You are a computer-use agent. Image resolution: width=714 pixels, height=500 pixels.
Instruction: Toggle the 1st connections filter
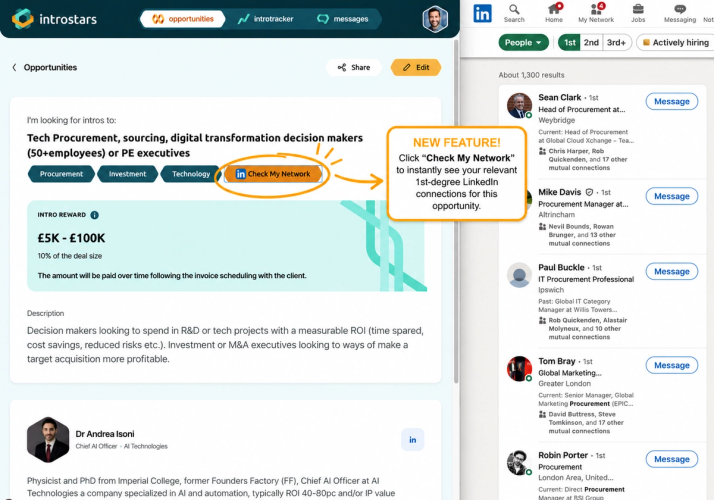pyautogui.click(x=570, y=42)
